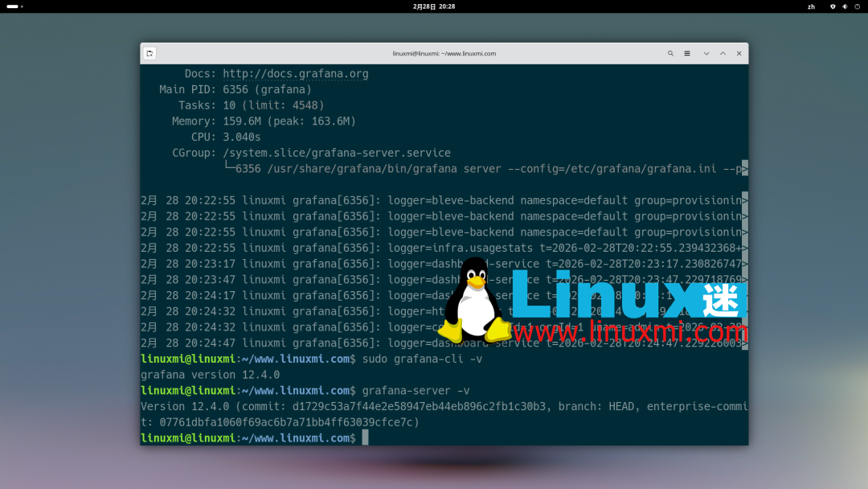
Task: Click the 20:23:17 log line
Action: pyautogui.click(x=441, y=264)
